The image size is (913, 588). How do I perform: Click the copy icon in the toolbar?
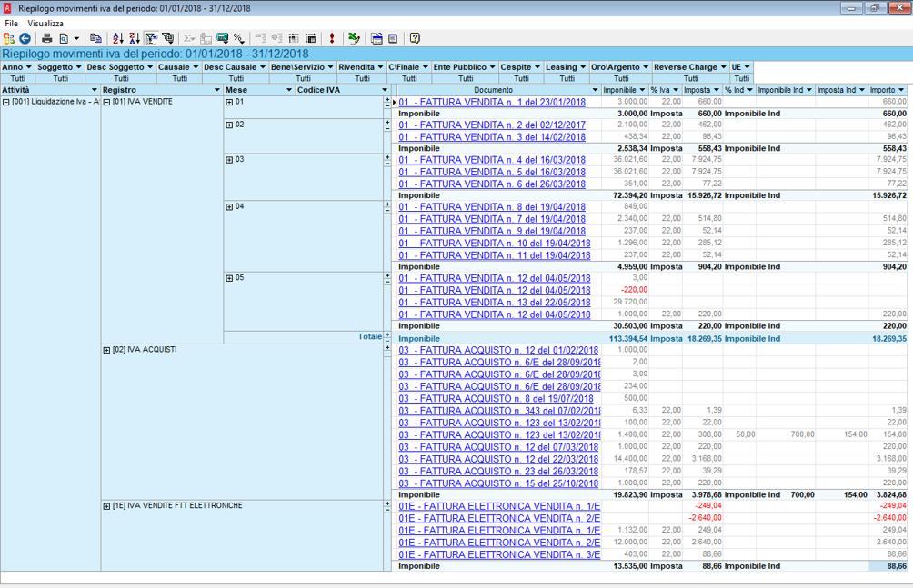(95, 38)
